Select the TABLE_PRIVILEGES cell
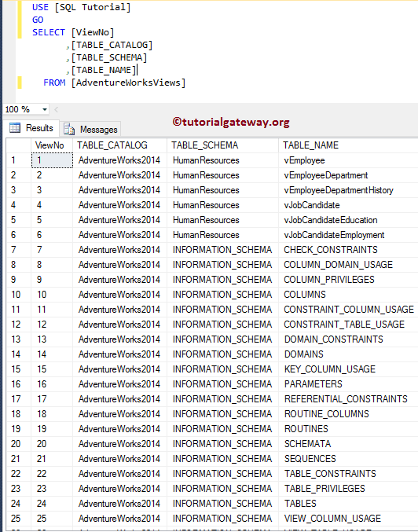 click(x=348, y=489)
